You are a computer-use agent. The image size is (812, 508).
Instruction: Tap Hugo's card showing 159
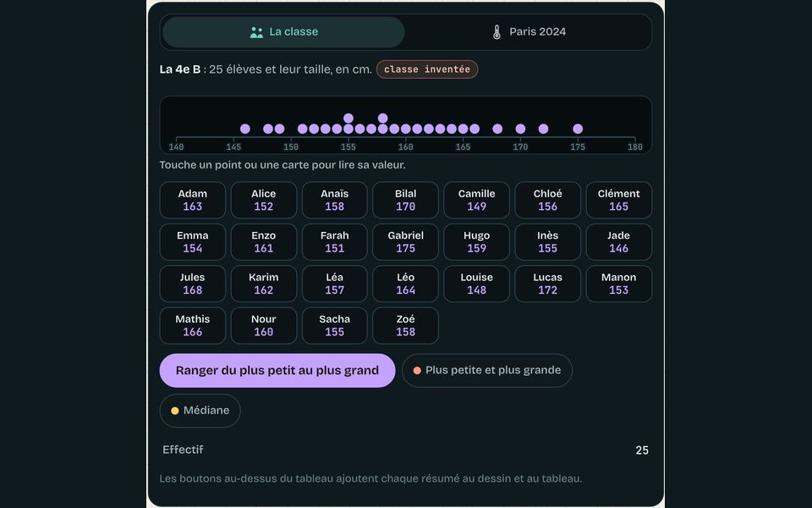[476, 242]
